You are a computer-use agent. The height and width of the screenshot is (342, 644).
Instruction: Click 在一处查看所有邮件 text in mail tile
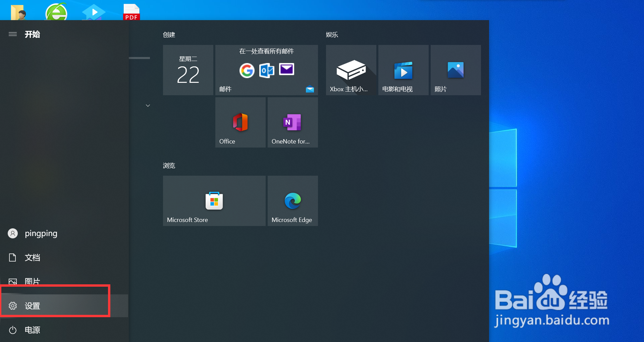[267, 51]
